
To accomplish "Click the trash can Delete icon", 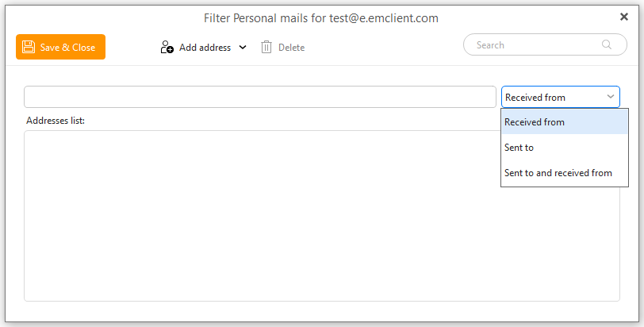I will pyautogui.click(x=266, y=48).
